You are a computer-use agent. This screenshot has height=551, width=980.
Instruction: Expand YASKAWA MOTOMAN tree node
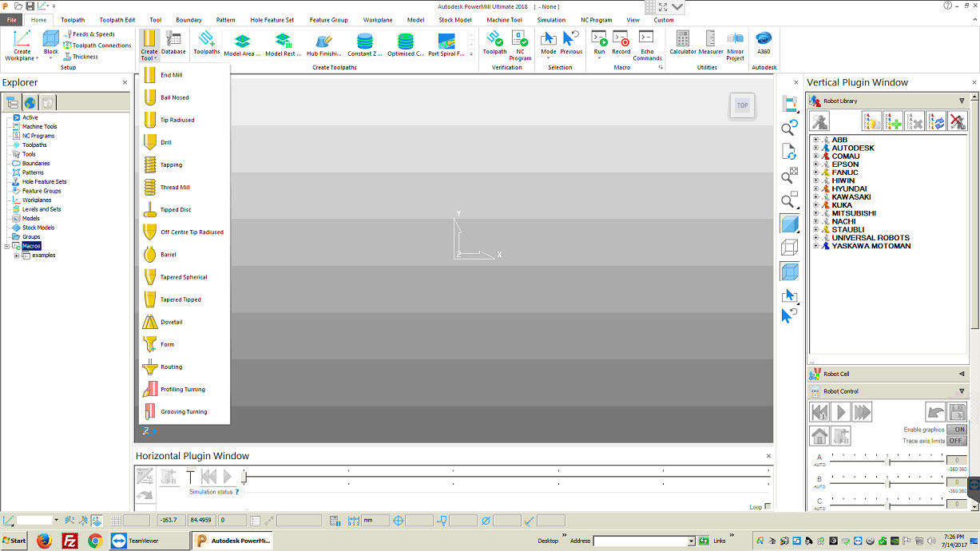[x=816, y=246]
